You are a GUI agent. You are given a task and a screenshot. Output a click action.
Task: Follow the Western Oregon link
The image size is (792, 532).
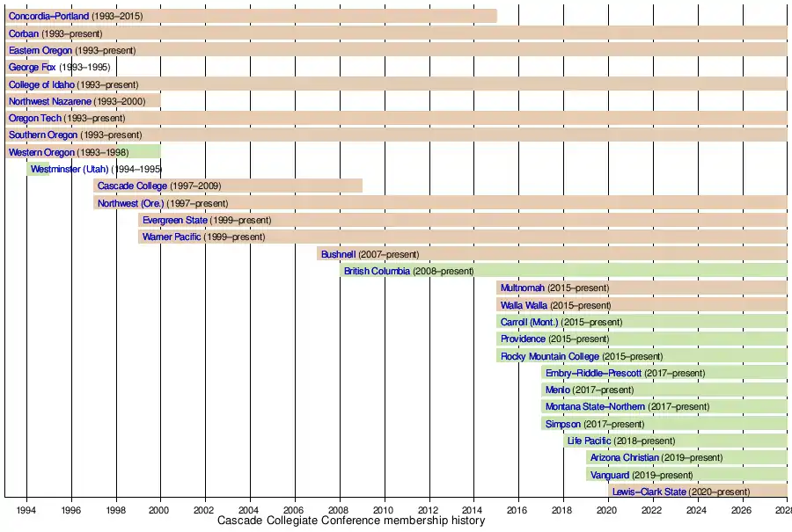pyautogui.click(x=41, y=152)
